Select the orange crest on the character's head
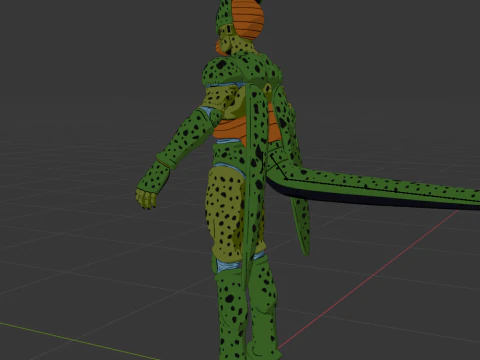 coord(248,18)
